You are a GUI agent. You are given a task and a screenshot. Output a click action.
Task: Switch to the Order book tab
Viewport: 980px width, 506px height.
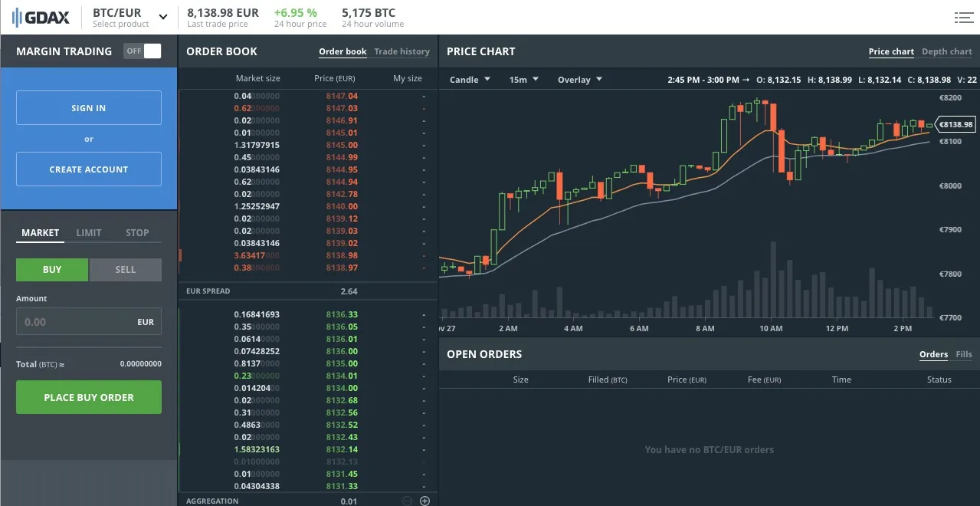[343, 51]
